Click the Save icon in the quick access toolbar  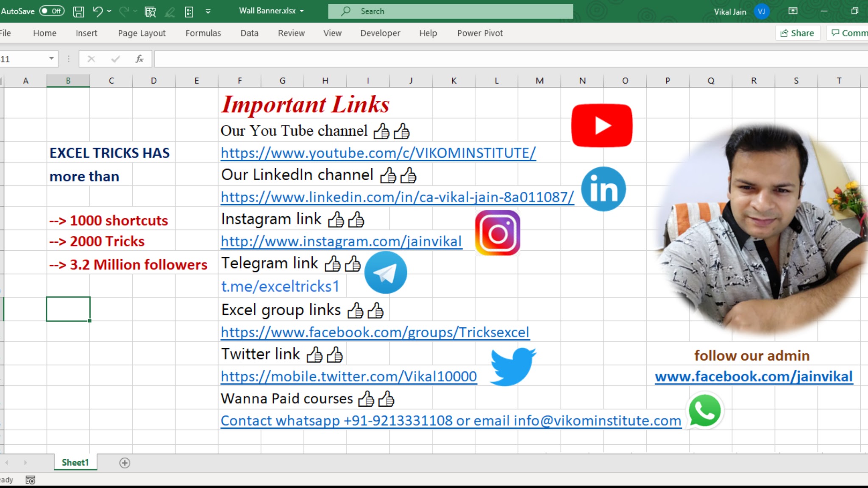pos(78,11)
